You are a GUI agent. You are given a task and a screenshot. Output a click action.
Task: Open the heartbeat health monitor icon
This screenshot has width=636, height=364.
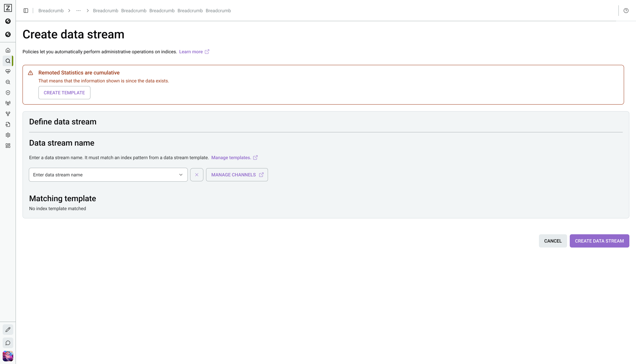point(8,71)
